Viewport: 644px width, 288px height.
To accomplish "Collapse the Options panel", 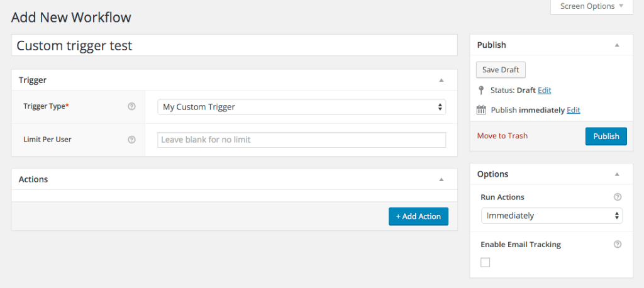I will 617,174.
